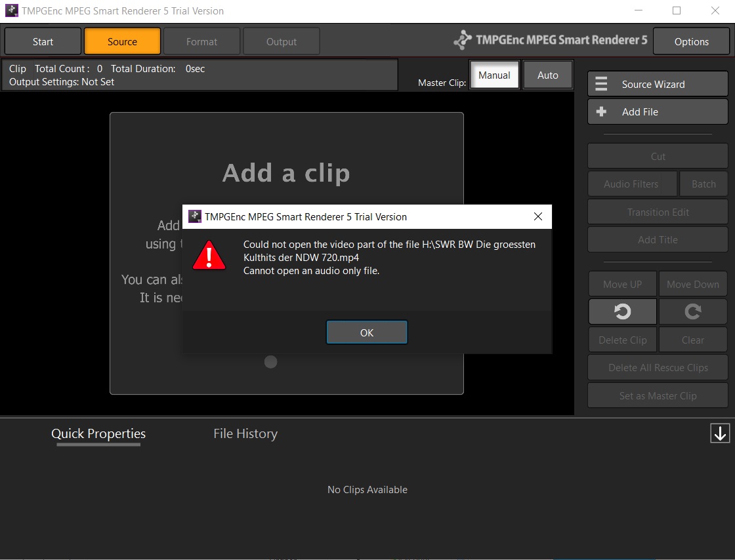Image resolution: width=735 pixels, height=560 pixels.
Task: Click OK in the error dialog
Action: (367, 332)
